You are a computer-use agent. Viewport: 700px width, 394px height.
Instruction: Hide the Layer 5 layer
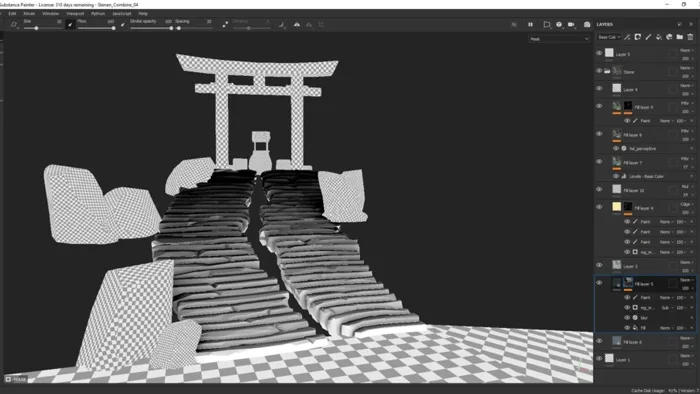599,53
